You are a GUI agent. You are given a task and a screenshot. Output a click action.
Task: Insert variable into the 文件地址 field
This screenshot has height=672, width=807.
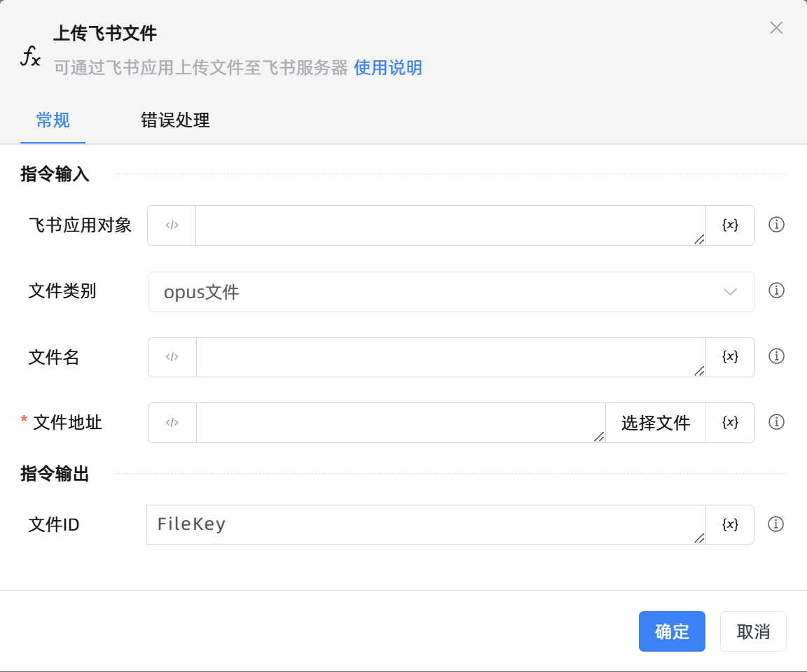[730, 423]
